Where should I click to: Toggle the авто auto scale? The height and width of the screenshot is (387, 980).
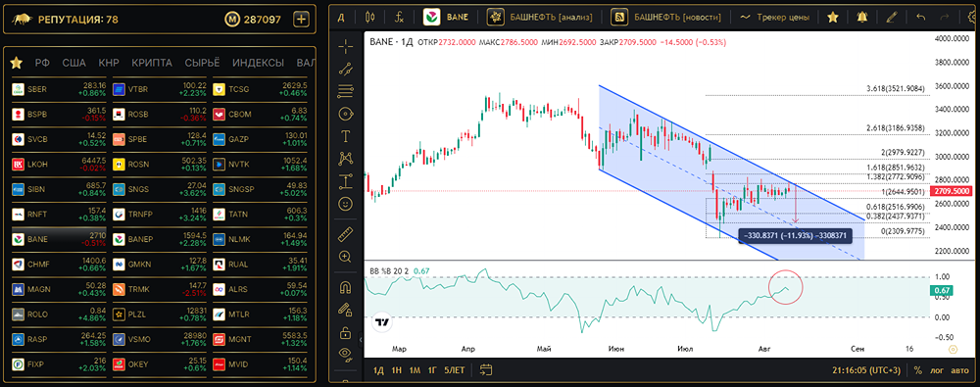point(959,370)
